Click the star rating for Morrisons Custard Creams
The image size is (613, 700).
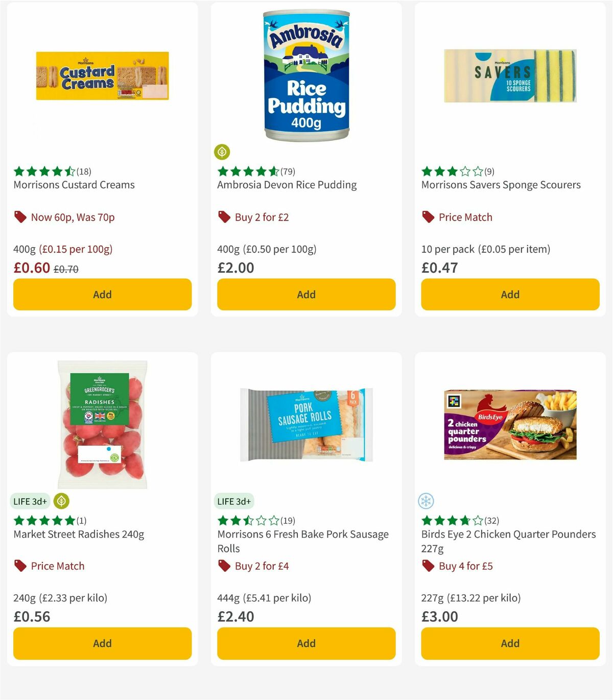(x=43, y=171)
